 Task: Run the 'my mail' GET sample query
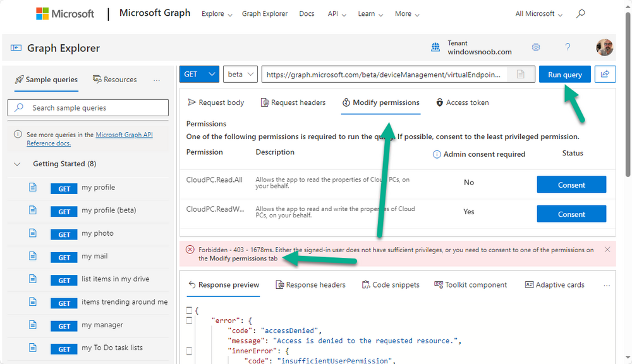64,257
